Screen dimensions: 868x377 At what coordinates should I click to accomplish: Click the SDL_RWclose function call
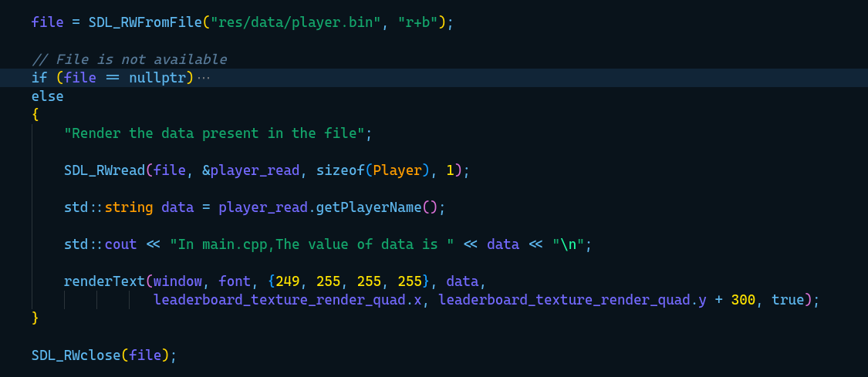(x=76, y=355)
